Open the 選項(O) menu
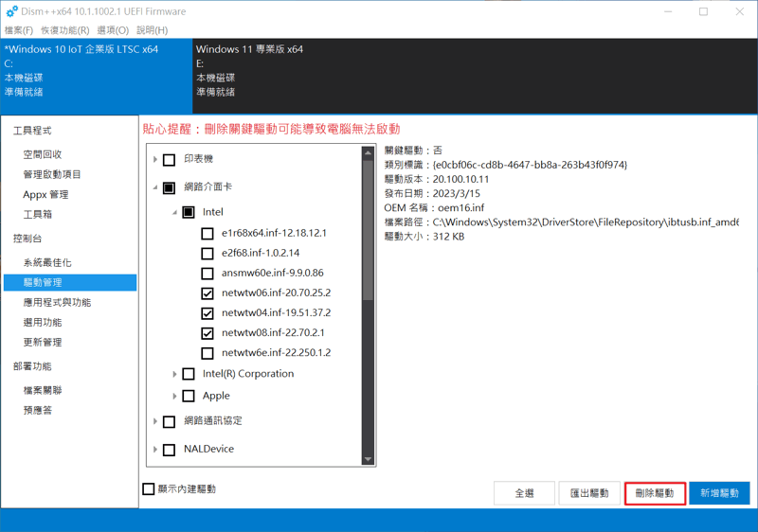Screen dimensions: 758x532 point(113,30)
